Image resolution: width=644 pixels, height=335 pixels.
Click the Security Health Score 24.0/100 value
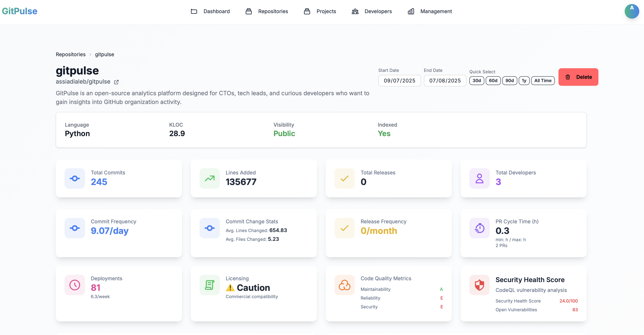pos(569,301)
